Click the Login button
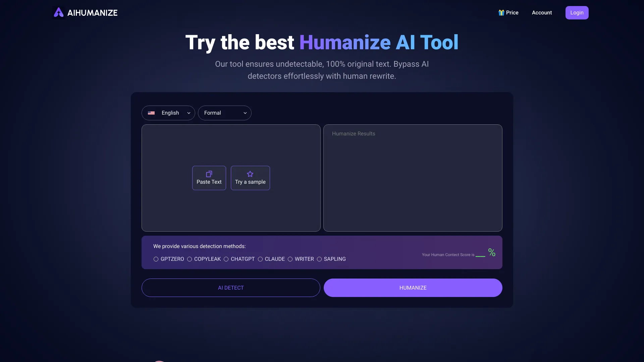Screen dimensions: 644x362 pos(577,12)
